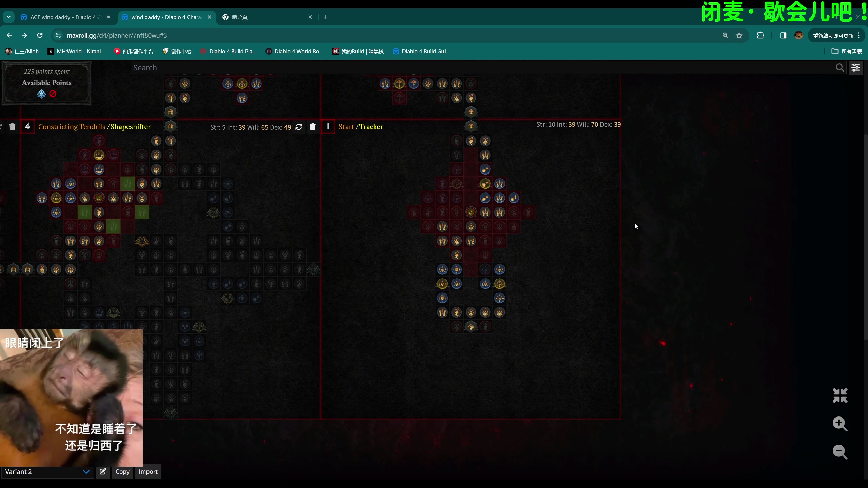This screenshot has height=488, width=868.
Task: Click the trash icon left of board number 4
Action: tap(12, 127)
